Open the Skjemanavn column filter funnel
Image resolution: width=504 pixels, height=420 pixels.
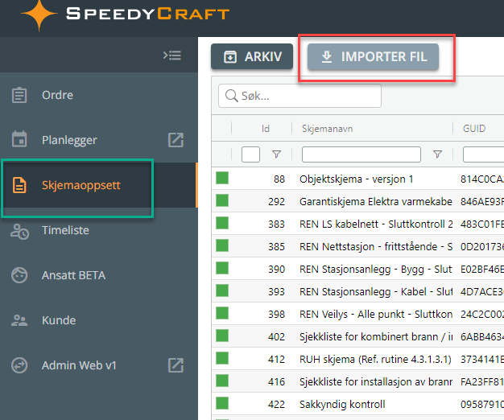[437, 154]
